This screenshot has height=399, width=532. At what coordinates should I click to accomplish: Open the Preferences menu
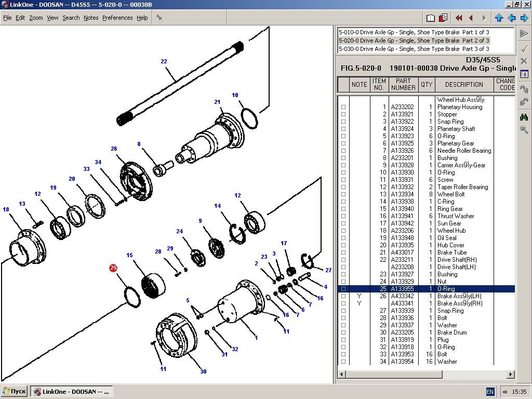pos(117,18)
